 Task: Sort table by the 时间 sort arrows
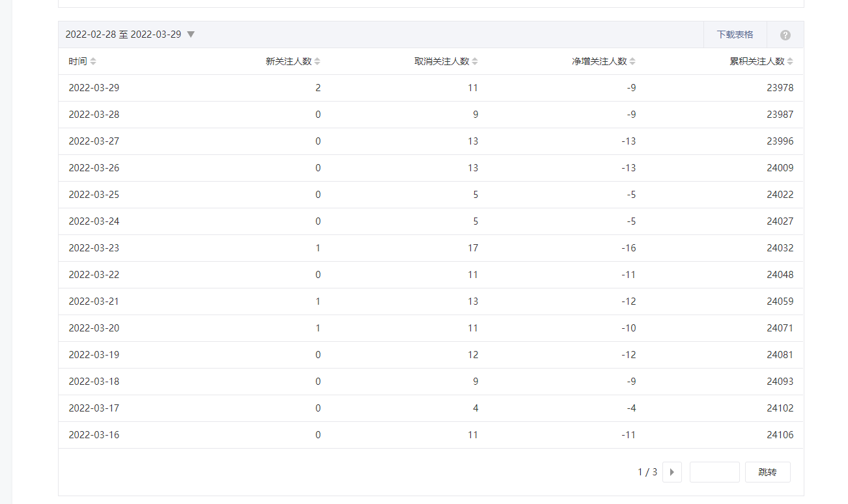click(93, 61)
